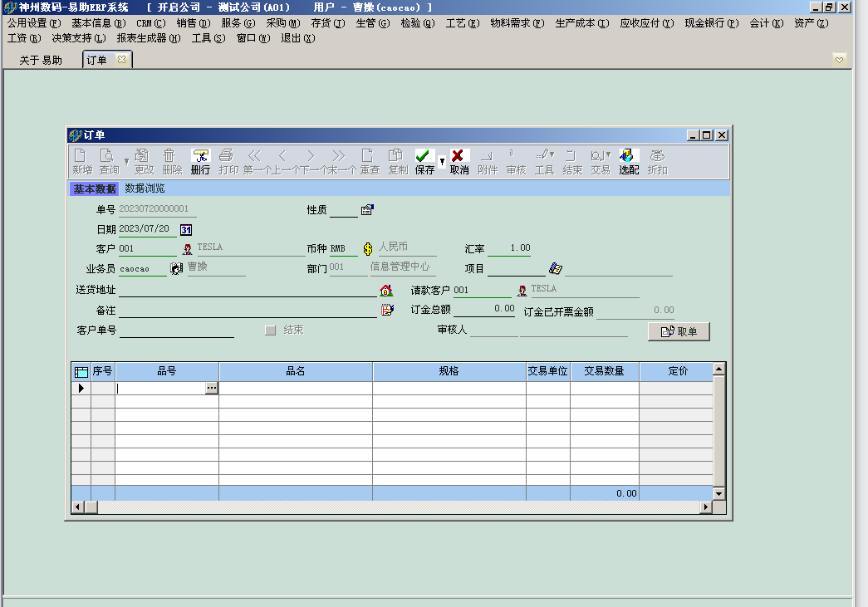Click the grid scrollbar down arrow
The image size is (868, 607).
pos(719,493)
